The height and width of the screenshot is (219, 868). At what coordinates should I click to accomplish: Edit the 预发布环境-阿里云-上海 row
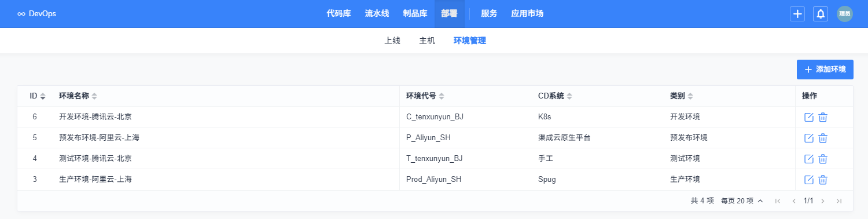(x=809, y=138)
